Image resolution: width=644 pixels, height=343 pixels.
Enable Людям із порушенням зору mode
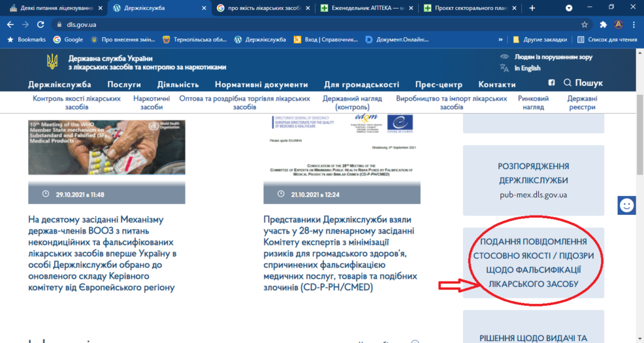(x=553, y=57)
